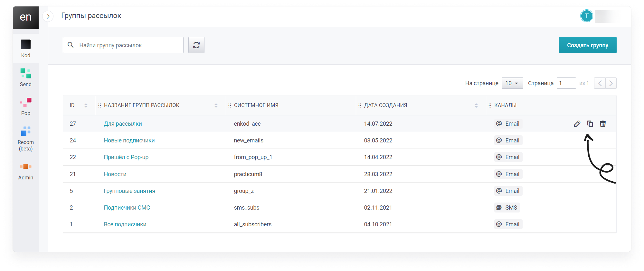
Task: Open the 'Для рассылки' group link
Action: pos(123,124)
